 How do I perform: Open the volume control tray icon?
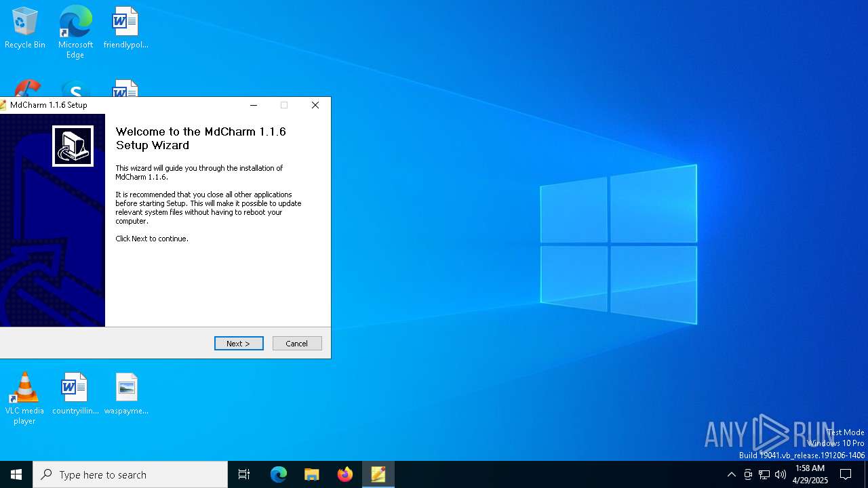(781, 474)
